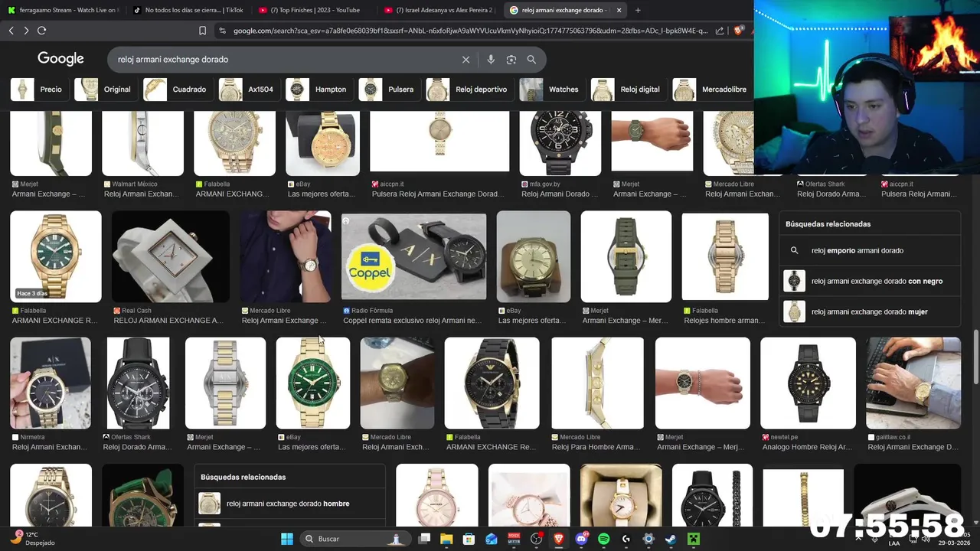Open mfa.gov.by Reloj Armani Dorado result
This screenshot has height=551, width=980.
point(560,143)
